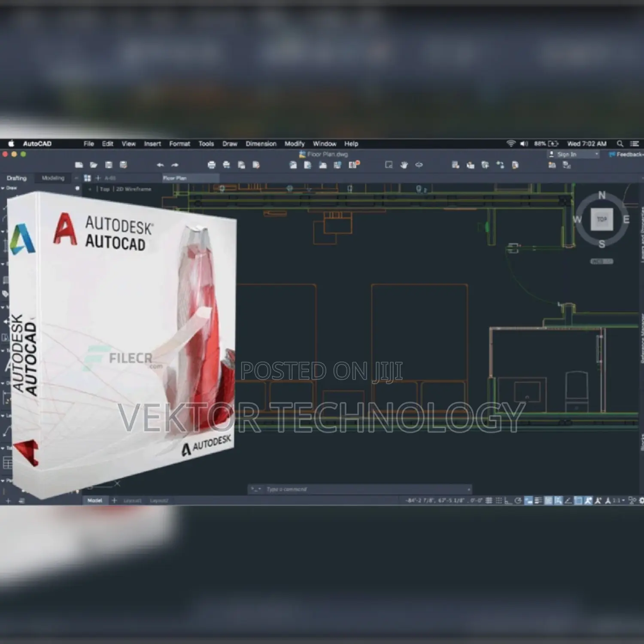Open the Draw menu
The image size is (644, 644).
point(230,144)
